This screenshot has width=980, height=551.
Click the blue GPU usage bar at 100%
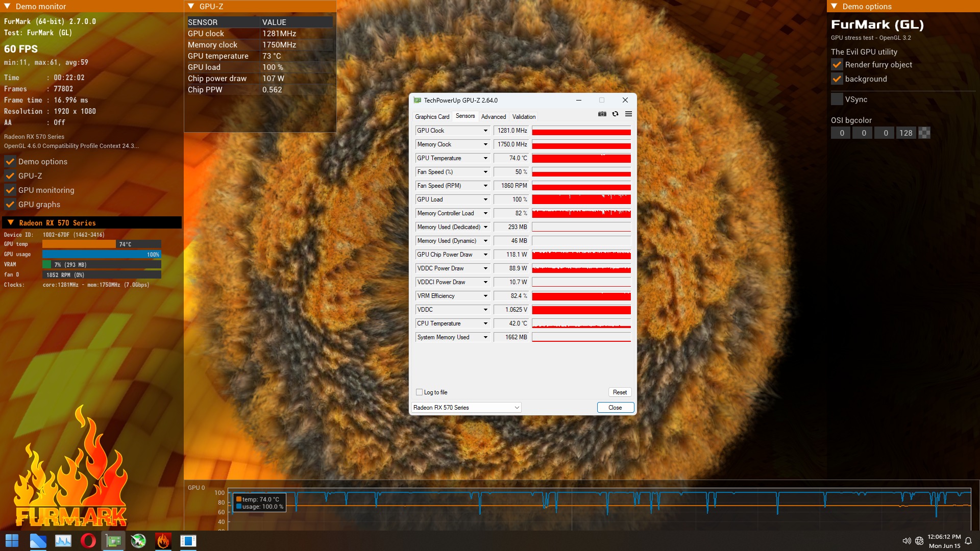point(102,255)
